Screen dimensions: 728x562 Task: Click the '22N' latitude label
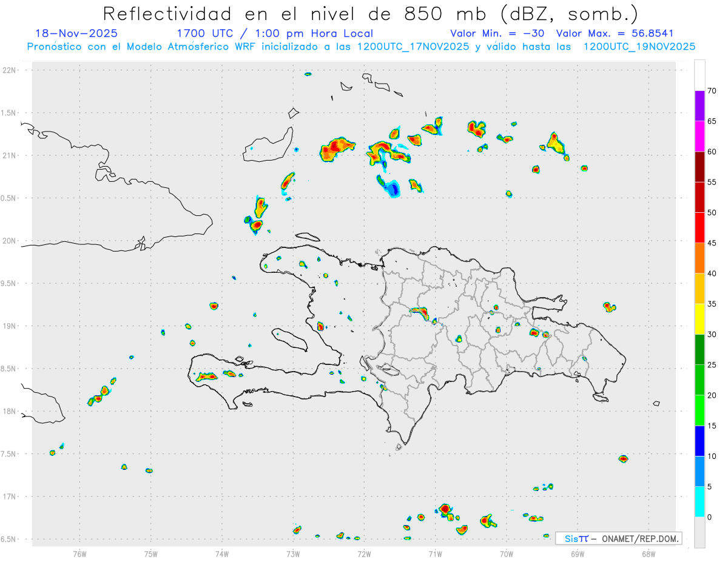point(9,70)
